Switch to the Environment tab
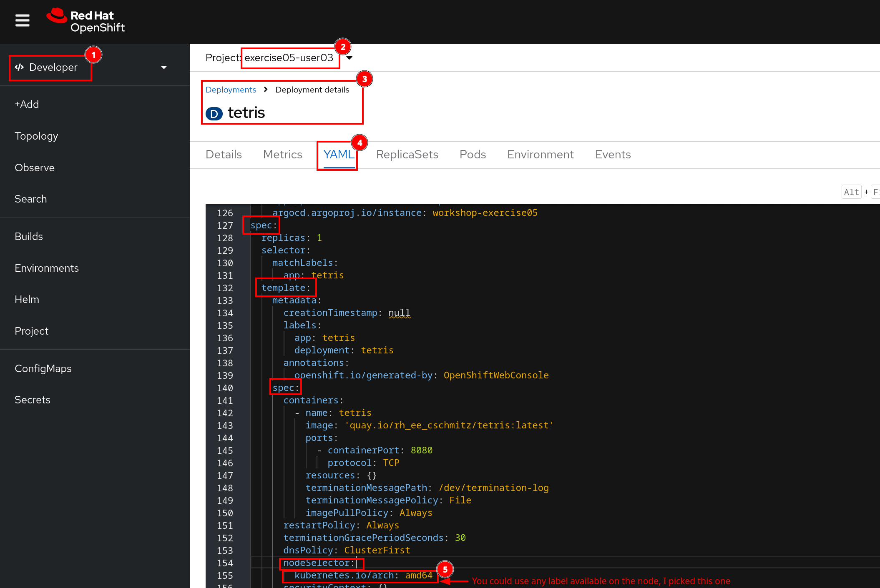Viewport: 880px width, 588px height. (x=541, y=155)
